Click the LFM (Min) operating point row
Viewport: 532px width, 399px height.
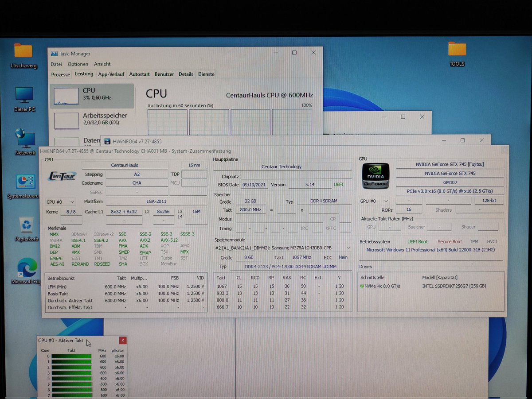pos(126,286)
